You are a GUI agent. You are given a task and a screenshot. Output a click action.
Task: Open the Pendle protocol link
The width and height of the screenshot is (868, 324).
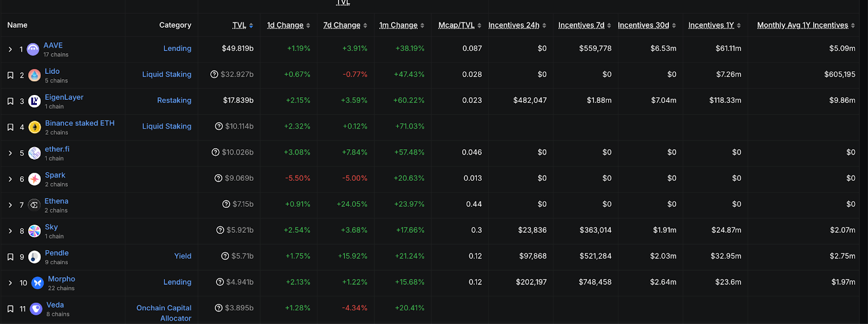pos(57,253)
